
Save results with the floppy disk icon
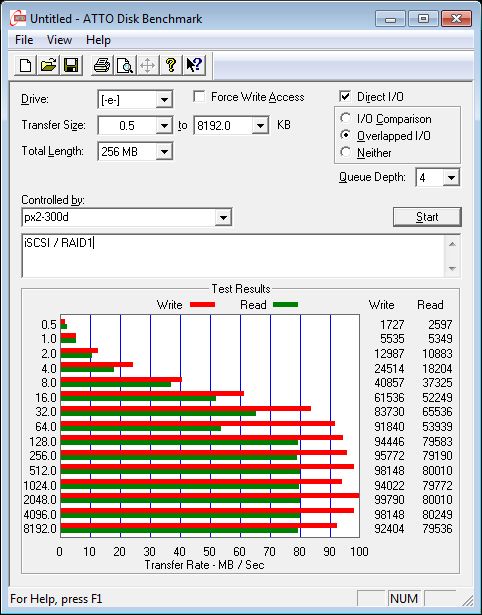pos(71,65)
